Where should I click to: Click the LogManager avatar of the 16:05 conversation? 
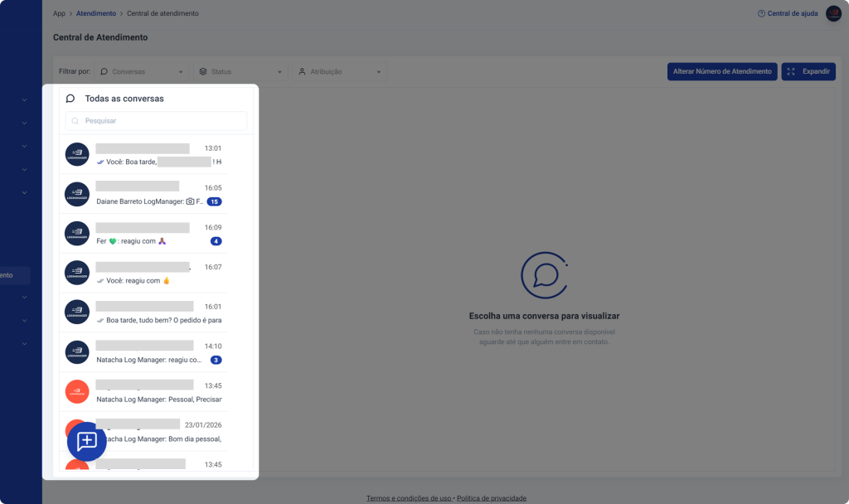click(77, 194)
